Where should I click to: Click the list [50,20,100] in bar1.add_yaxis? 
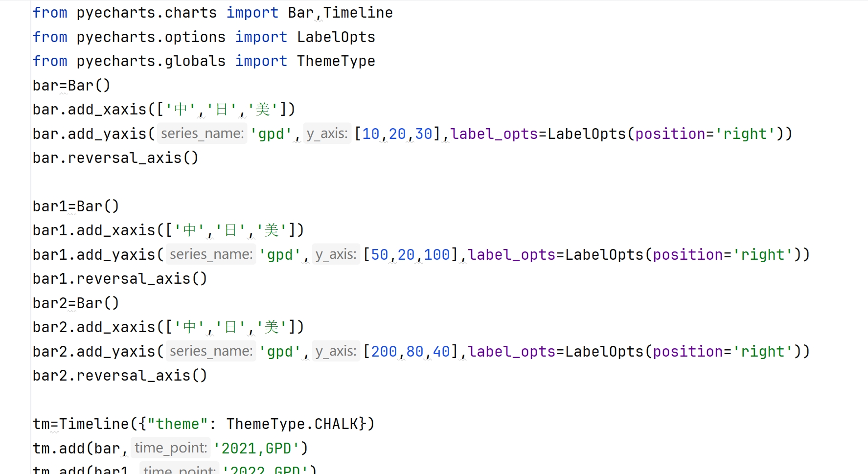coord(411,255)
